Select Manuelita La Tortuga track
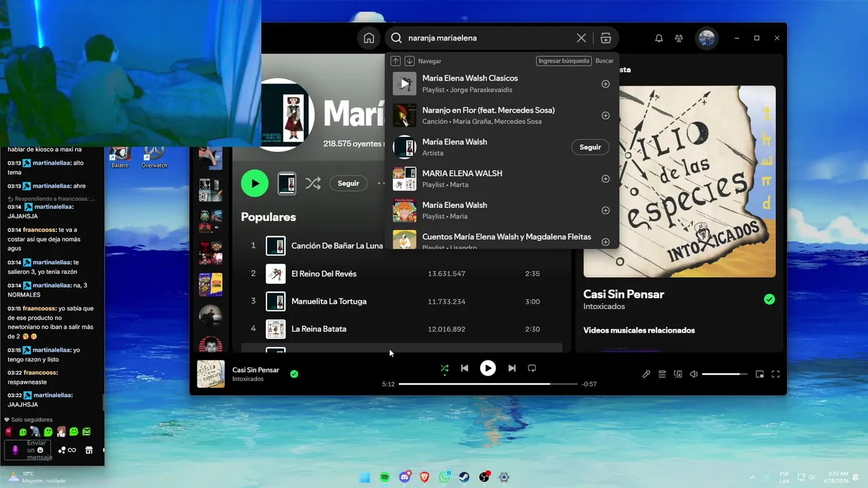Viewport: 868px width, 488px height. coord(401,301)
